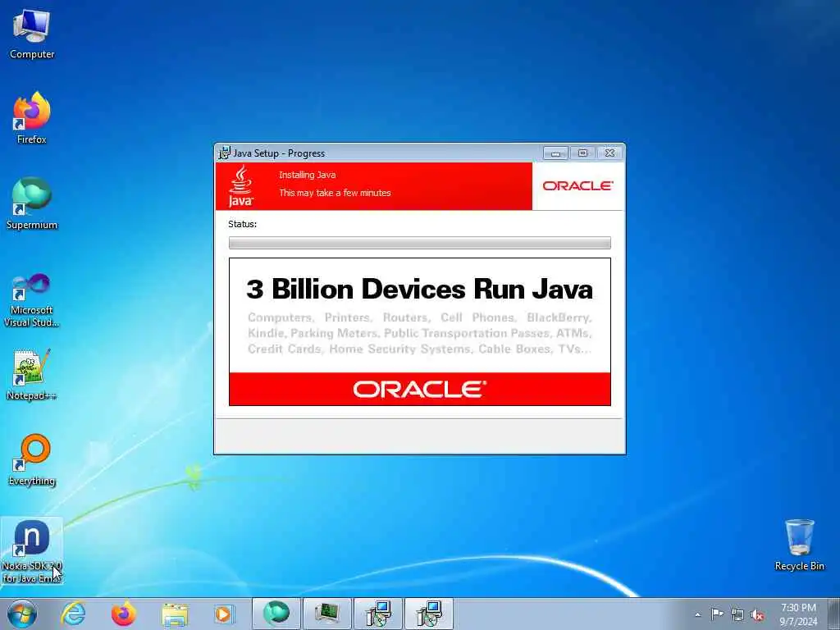Open the Recycle Bin icon
The image size is (840, 630).
(799, 545)
